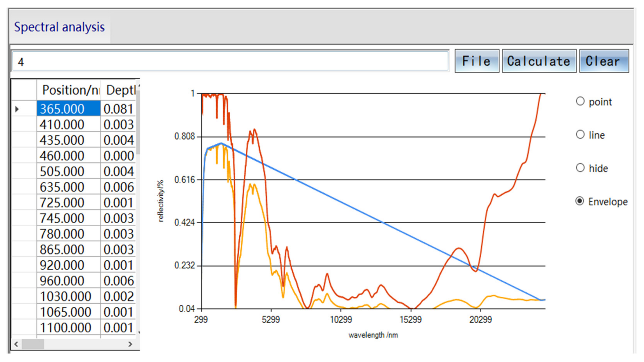Click the Depth column header

point(119,90)
